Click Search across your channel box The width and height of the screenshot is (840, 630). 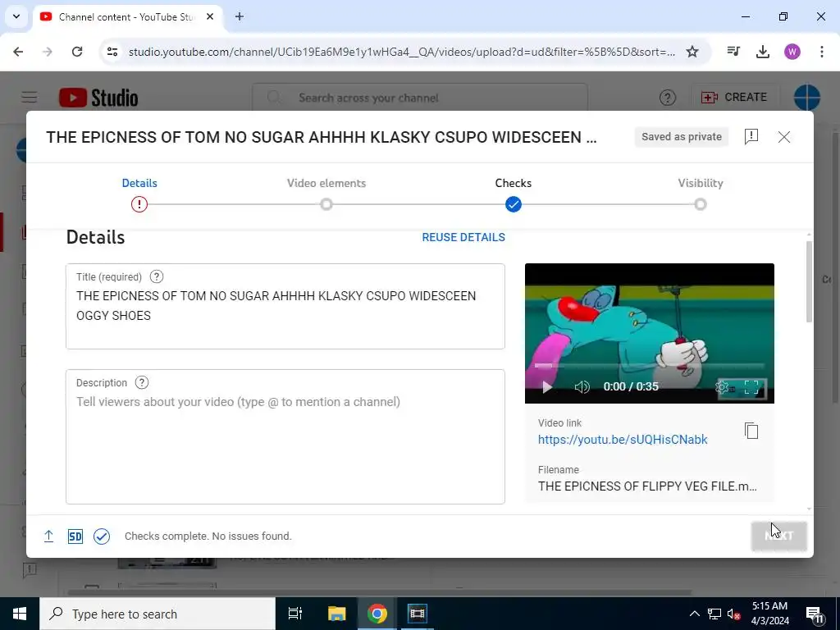(419, 98)
